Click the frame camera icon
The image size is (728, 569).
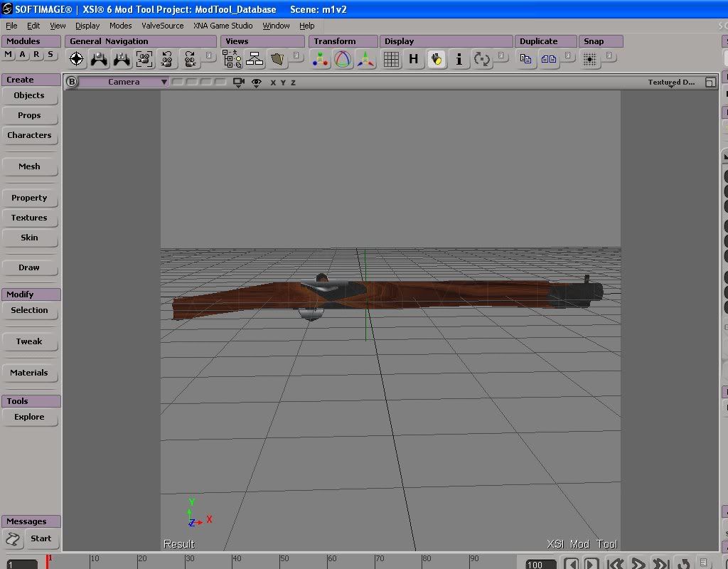tap(144, 59)
